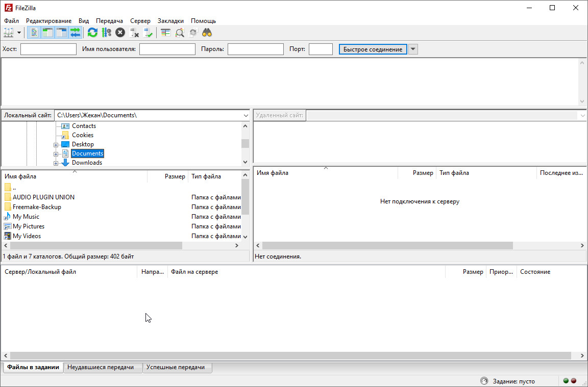
Task: Click the refresh file lists icon
Action: (92, 33)
